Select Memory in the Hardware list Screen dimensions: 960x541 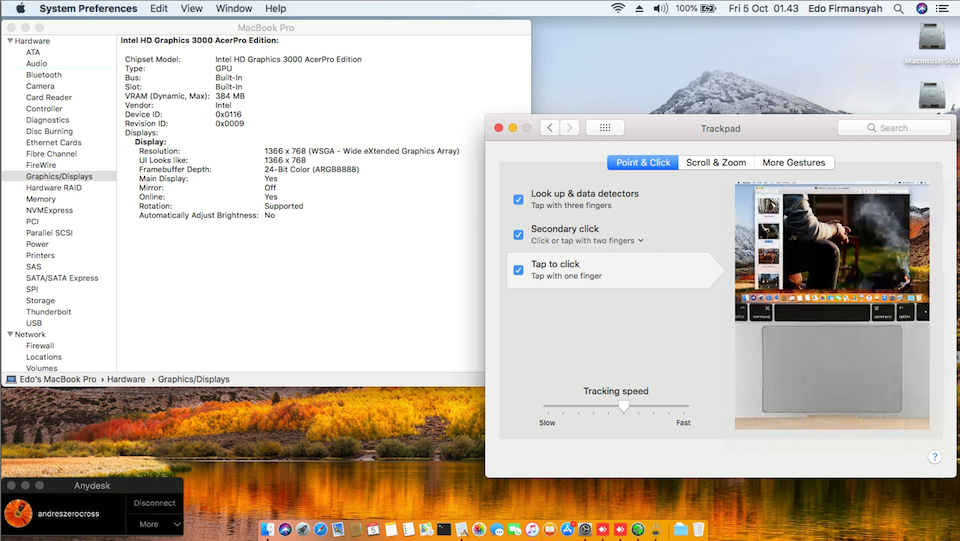pos(41,199)
